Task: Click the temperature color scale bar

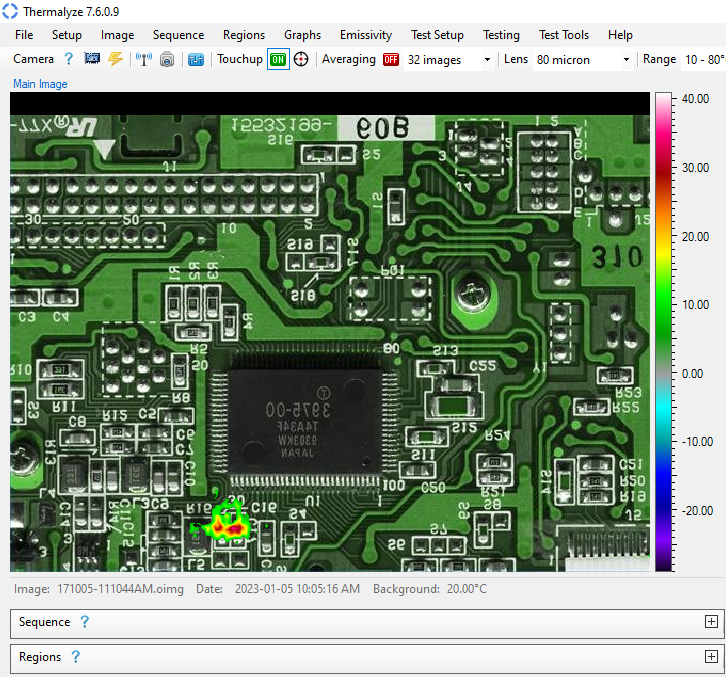Action: (x=664, y=331)
